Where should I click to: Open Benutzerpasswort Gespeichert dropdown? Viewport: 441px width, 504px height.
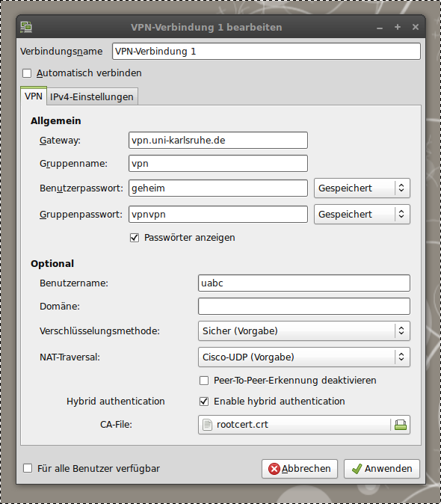click(x=362, y=188)
